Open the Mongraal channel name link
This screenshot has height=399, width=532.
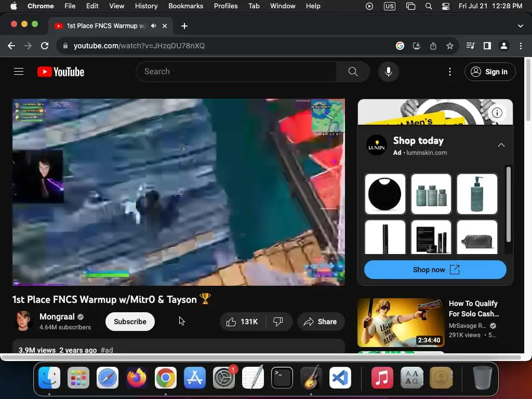57,316
